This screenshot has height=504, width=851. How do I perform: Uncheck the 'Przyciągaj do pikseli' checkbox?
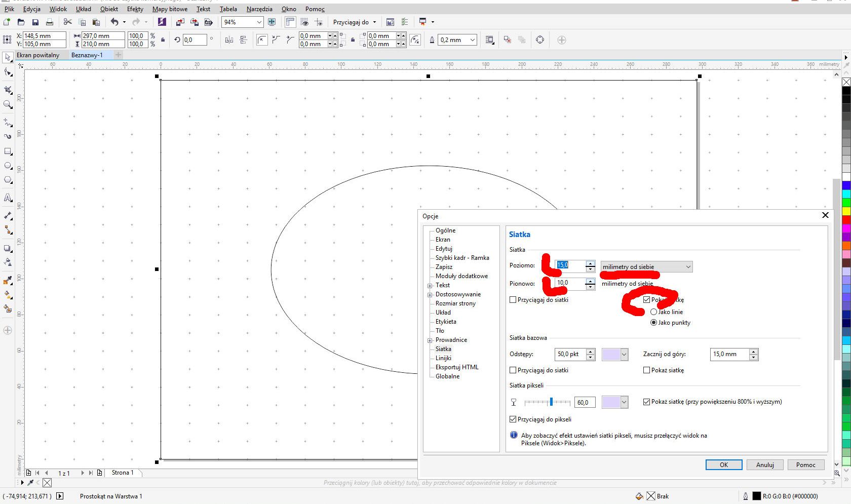coord(513,419)
